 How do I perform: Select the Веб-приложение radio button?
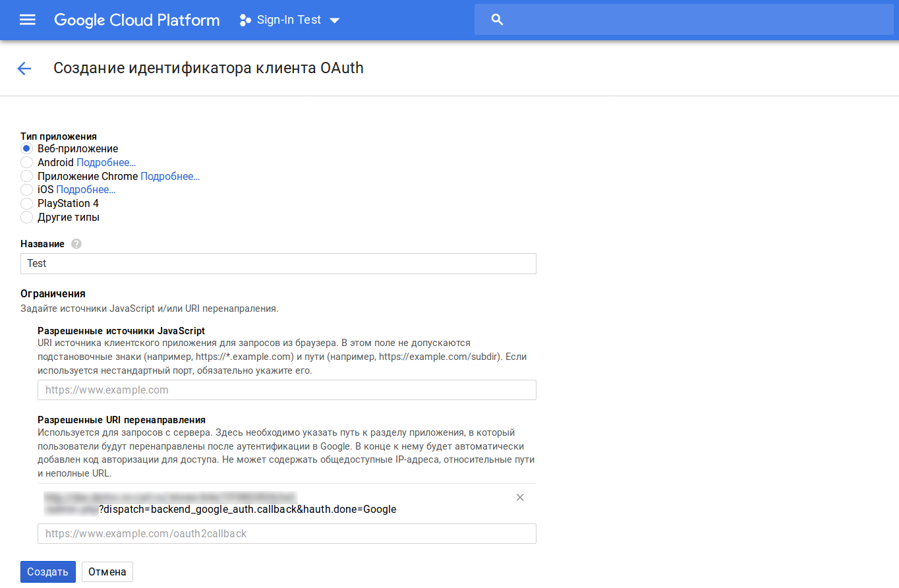point(26,148)
